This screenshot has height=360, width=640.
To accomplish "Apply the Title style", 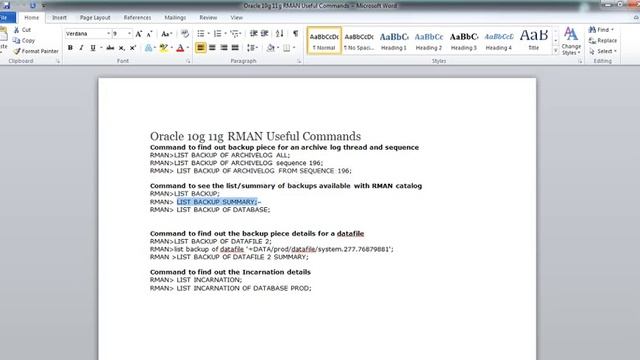I will (x=533, y=41).
